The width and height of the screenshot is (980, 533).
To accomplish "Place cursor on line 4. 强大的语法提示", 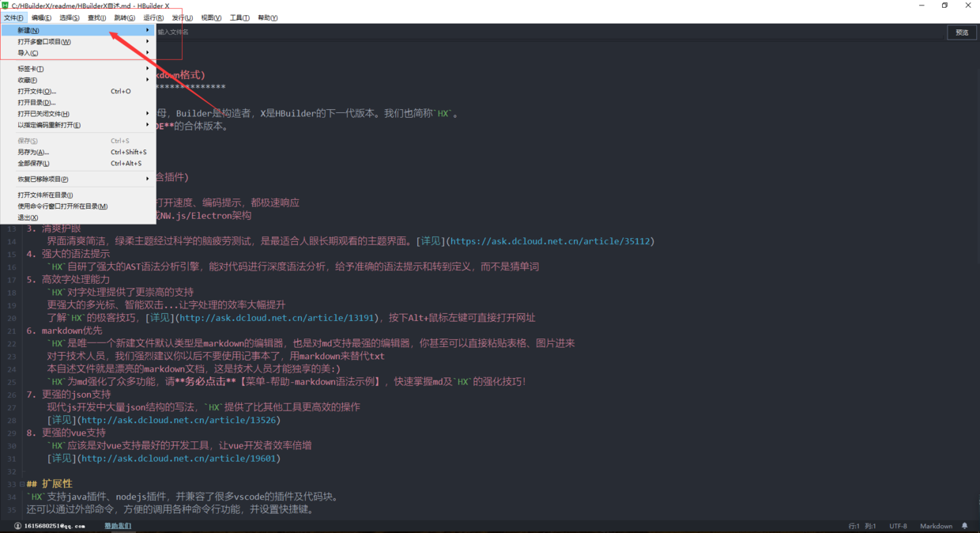I will pyautogui.click(x=68, y=254).
